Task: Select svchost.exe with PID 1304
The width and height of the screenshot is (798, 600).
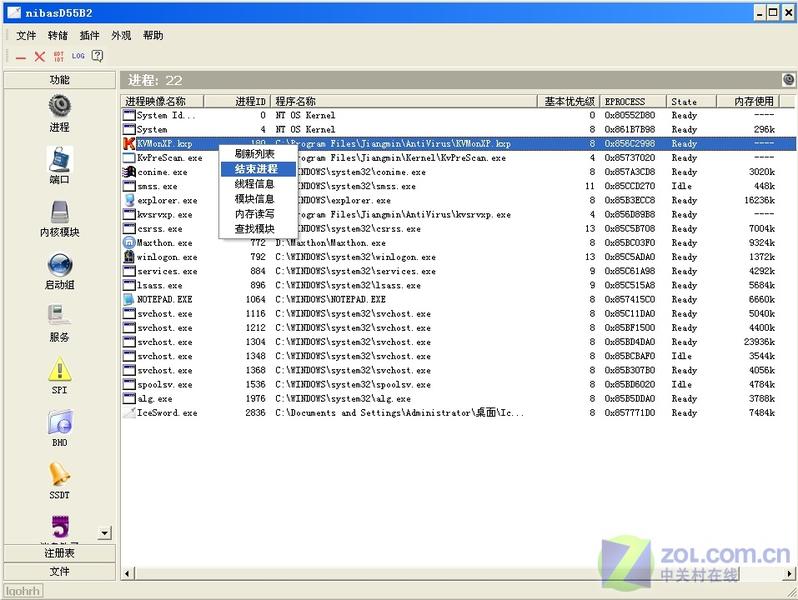Action: click(x=459, y=342)
